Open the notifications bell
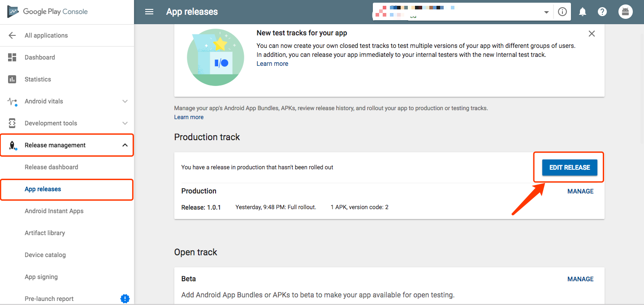 [583, 12]
